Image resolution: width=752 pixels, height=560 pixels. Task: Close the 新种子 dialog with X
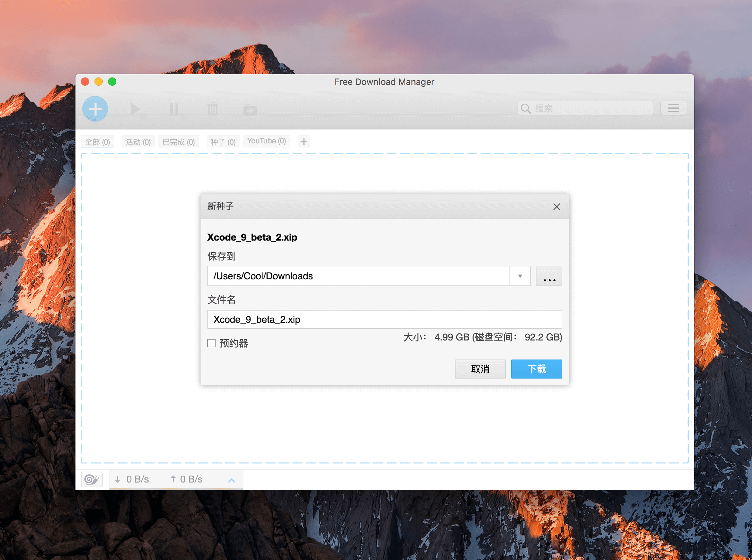(557, 207)
